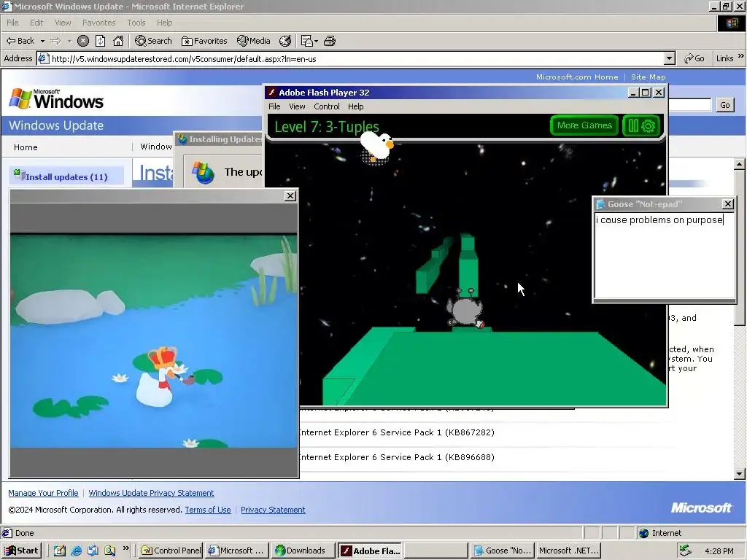The width and height of the screenshot is (747, 560).
Task: Open the Start menu
Action: (21, 551)
